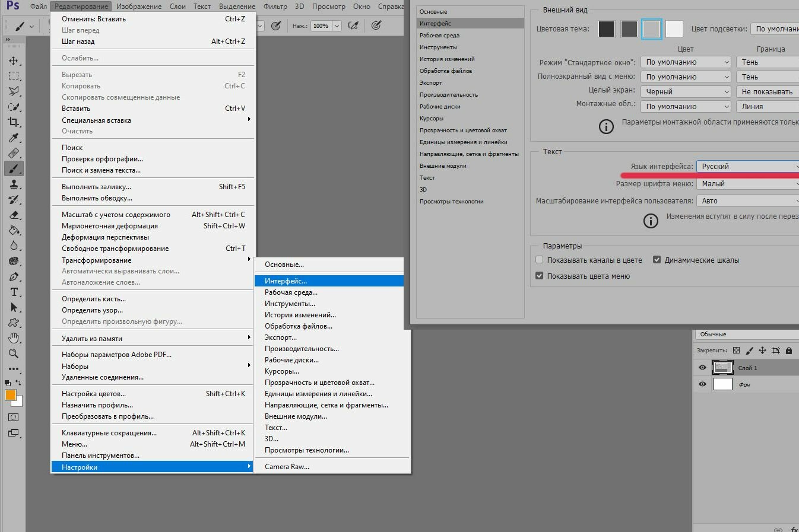
Task: Lock image pixels brush icon in Layers
Action: click(x=750, y=351)
